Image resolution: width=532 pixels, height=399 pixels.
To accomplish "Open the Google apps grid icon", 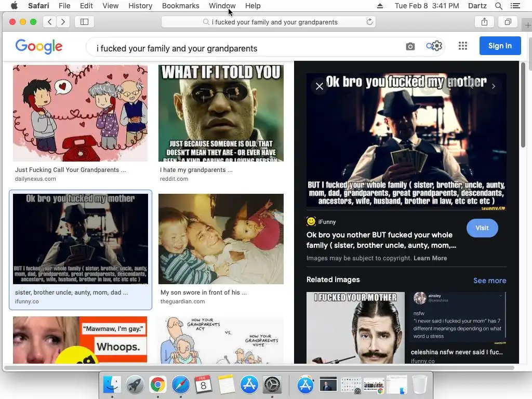I will [x=463, y=46].
